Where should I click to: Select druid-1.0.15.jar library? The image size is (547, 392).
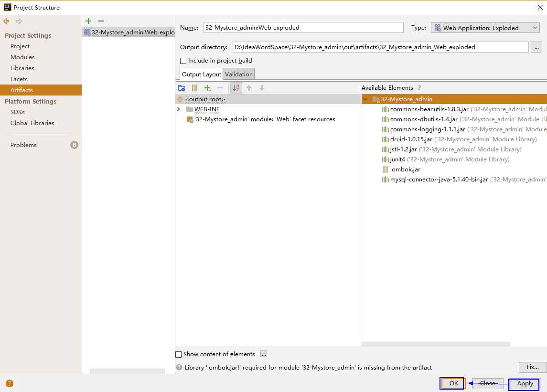[x=411, y=139]
